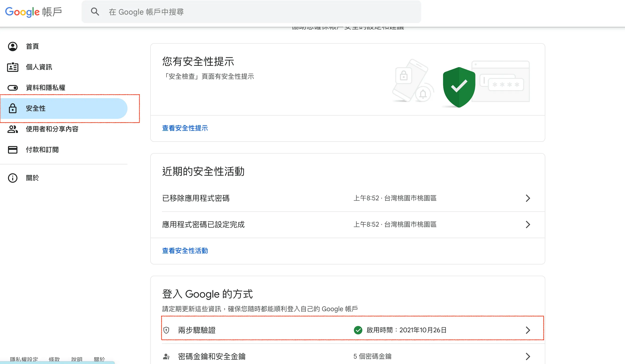Screen dimensions: 625x364
Task: Open 關於 in the sidebar menu
Action: click(x=64, y=178)
